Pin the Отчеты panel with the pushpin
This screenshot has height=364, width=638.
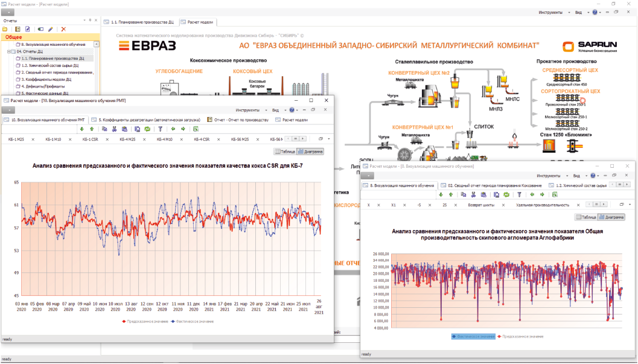[91, 21]
